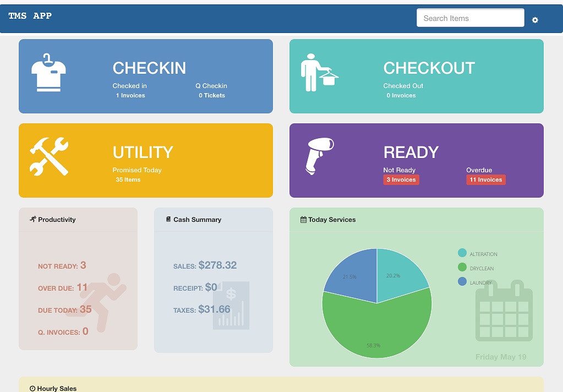Screen dimensions: 563x392
Task: Click the clock icon beside Hourly Sales
Action: tap(32, 389)
